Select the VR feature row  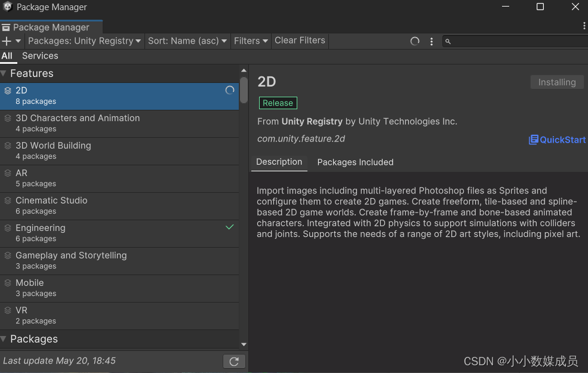[x=119, y=316]
